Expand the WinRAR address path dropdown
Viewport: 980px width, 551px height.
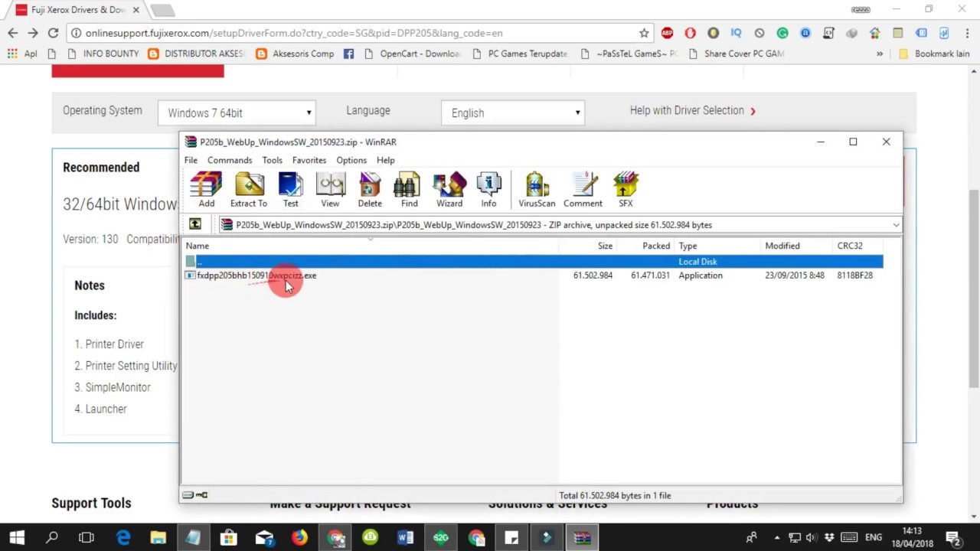point(896,225)
